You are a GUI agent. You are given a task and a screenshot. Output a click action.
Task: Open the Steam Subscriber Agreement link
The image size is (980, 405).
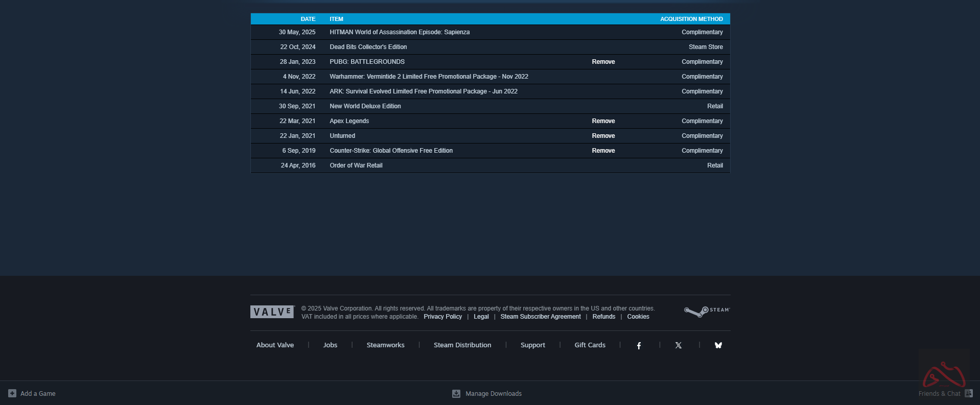(x=540, y=317)
